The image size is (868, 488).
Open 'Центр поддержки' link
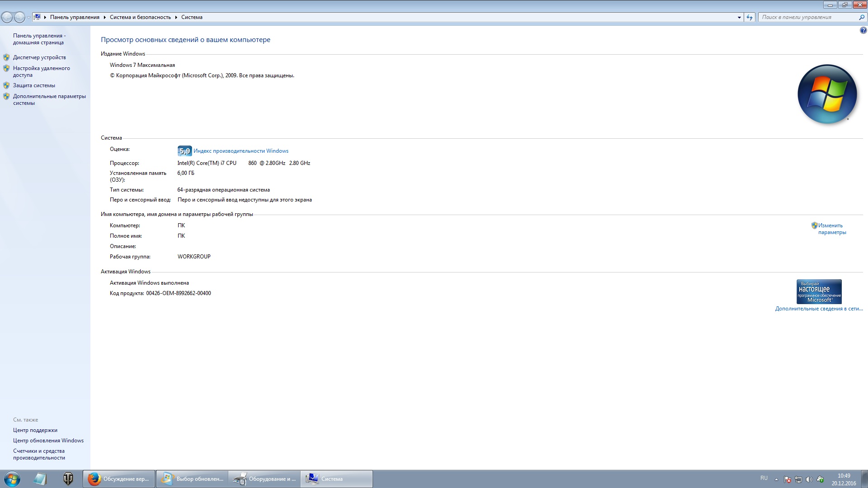coord(35,430)
